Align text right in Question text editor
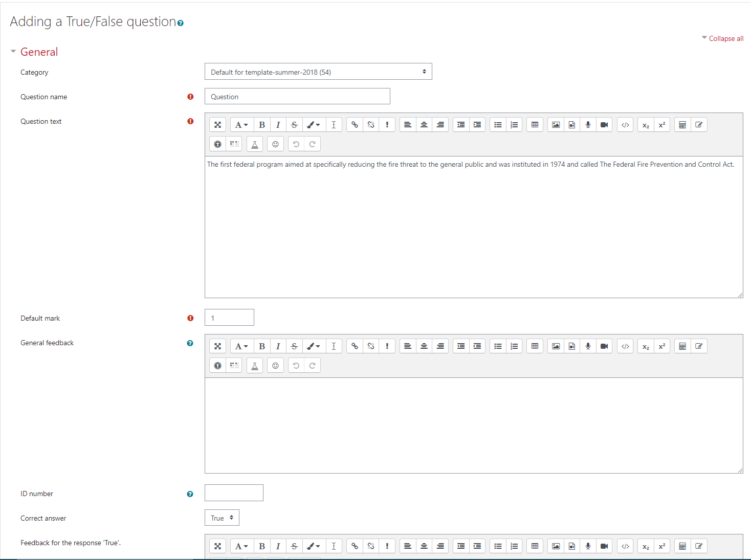751x560 pixels. pos(440,125)
